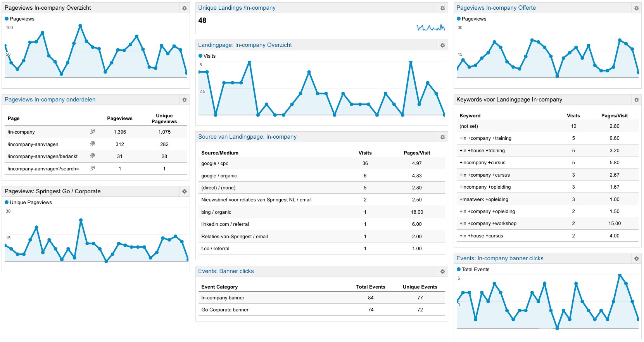Click gear icon on In-company banner clicks widget

[636, 259]
